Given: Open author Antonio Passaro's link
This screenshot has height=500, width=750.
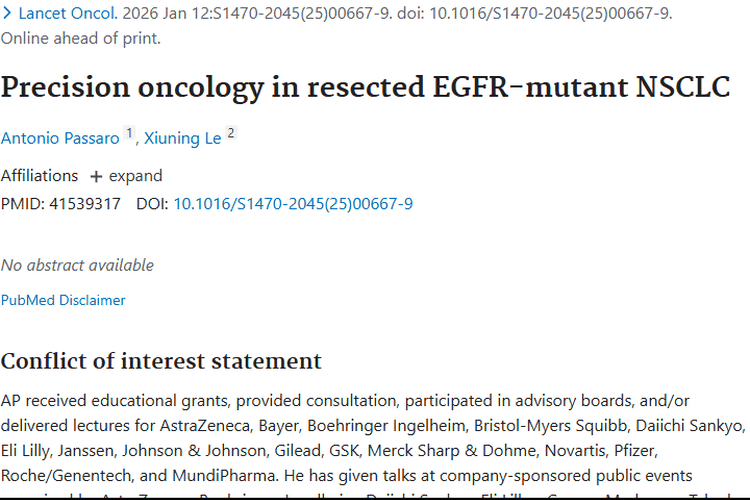Looking at the screenshot, I should [x=59, y=138].
